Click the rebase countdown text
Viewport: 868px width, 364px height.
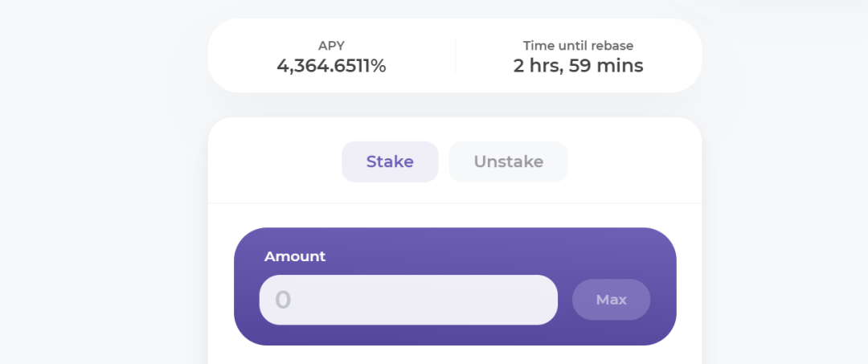[578, 66]
